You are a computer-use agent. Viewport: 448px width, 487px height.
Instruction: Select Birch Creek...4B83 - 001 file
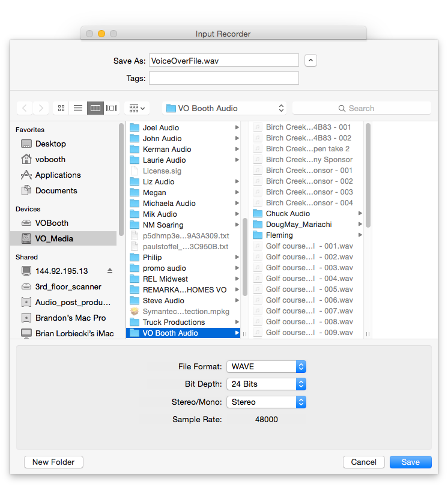(307, 127)
